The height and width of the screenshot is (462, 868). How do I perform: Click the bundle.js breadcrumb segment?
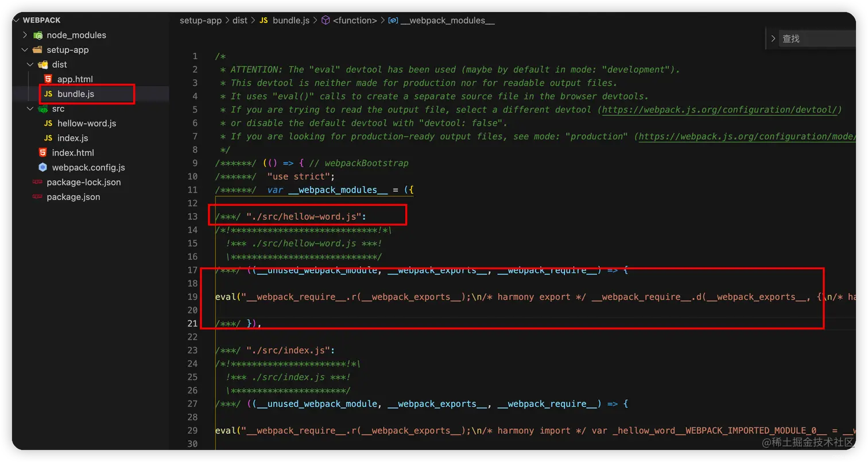[x=291, y=20]
